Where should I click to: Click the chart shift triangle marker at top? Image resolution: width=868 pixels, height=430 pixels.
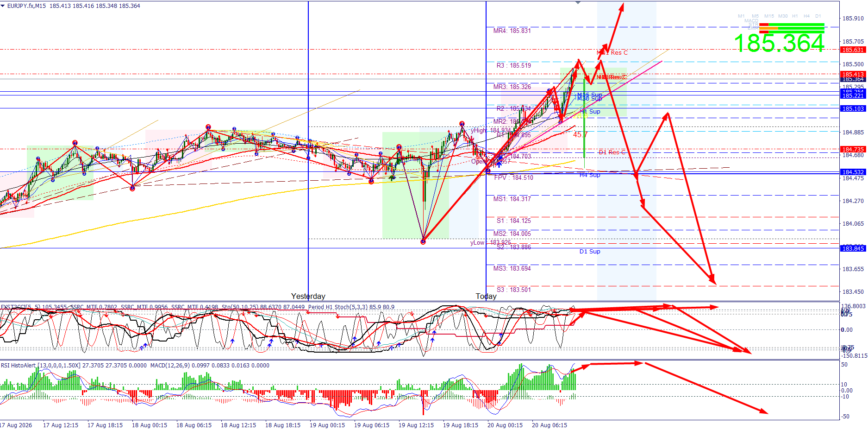[578, 3]
